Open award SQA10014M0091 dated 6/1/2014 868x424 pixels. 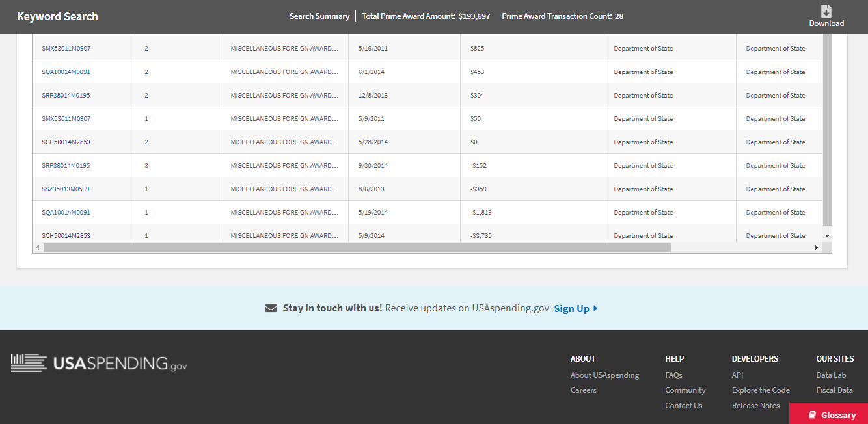point(66,72)
